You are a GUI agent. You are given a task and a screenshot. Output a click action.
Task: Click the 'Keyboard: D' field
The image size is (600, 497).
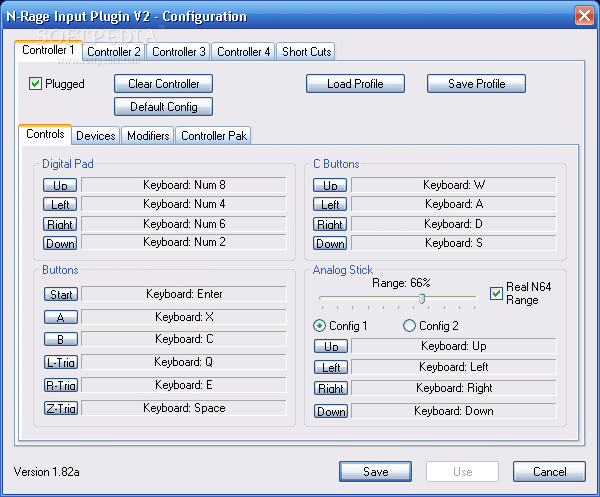[x=454, y=223]
